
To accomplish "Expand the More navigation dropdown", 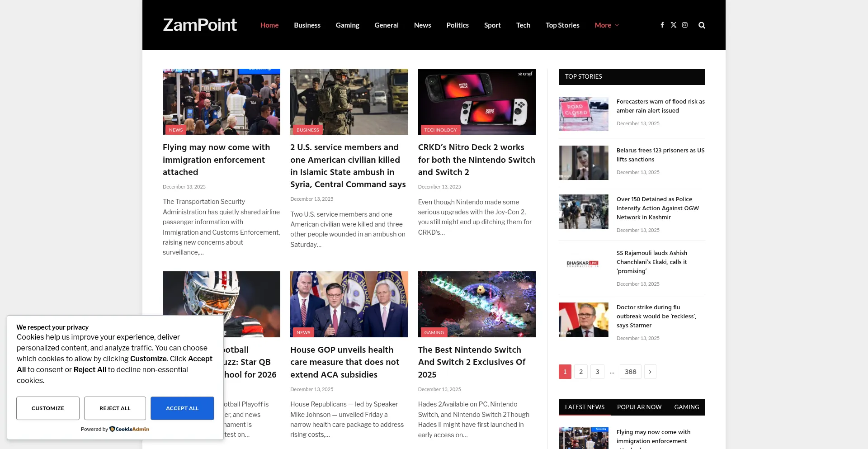I will 607,25.
